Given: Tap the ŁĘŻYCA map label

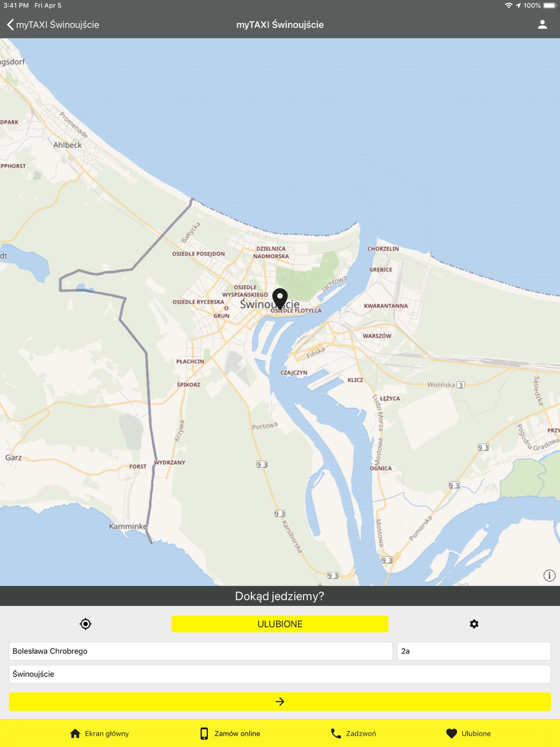Looking at the screenshot, I should (390, 399).
